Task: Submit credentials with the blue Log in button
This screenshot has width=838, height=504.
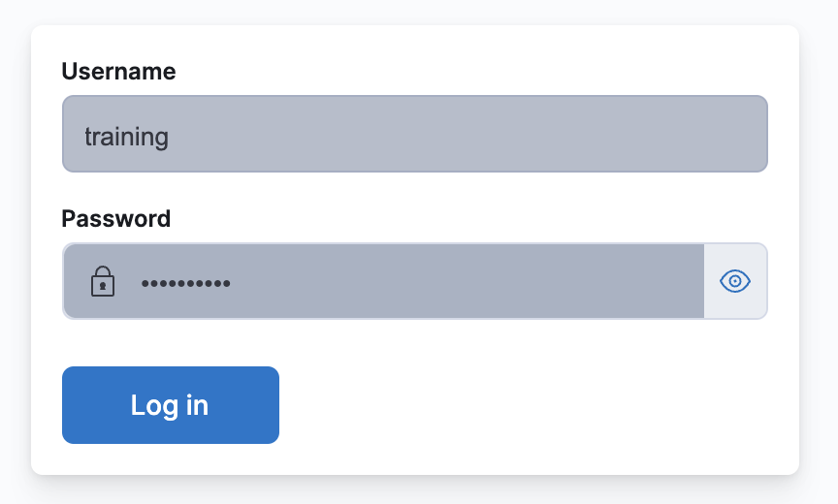Action: coord(171,405)
